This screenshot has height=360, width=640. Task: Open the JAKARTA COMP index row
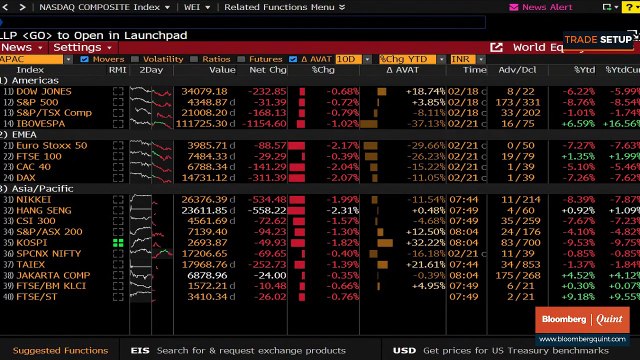coord(320,275)
